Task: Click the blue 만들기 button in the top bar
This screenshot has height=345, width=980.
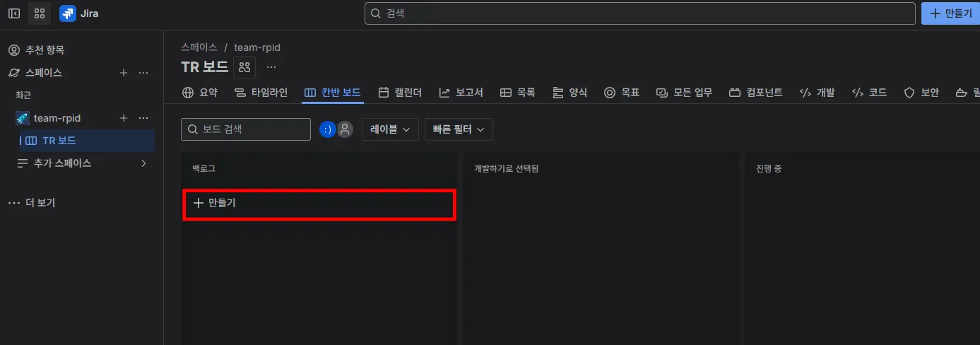Action: tap(951, 13)
